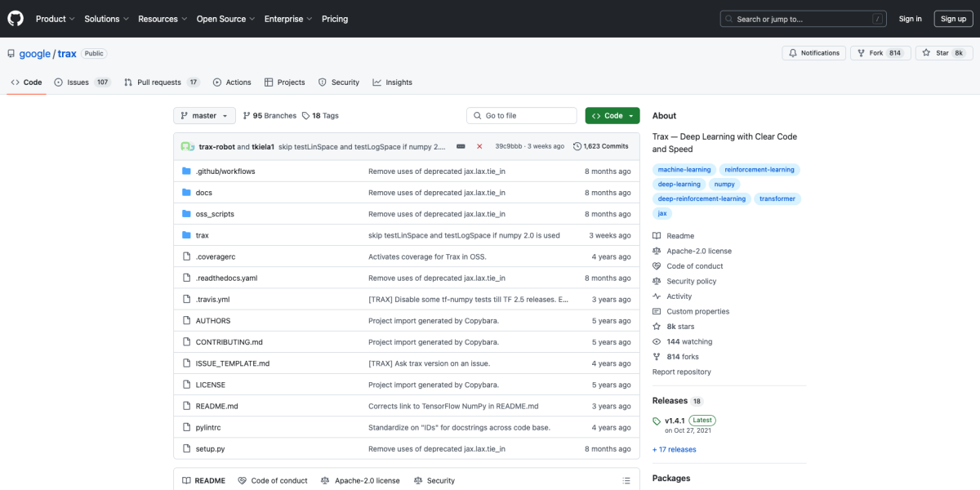980x490 pixels.
Task: Expand the Open Source menu
Action: click(224, 19)
